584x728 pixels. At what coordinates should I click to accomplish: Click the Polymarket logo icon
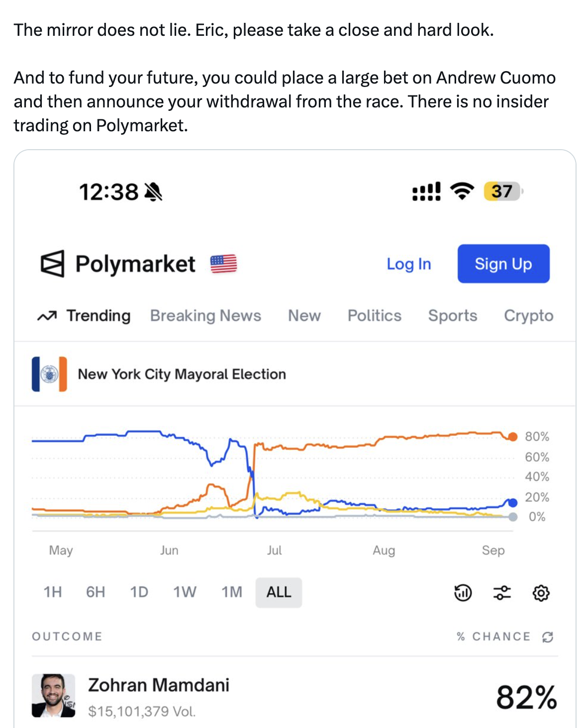52,264
